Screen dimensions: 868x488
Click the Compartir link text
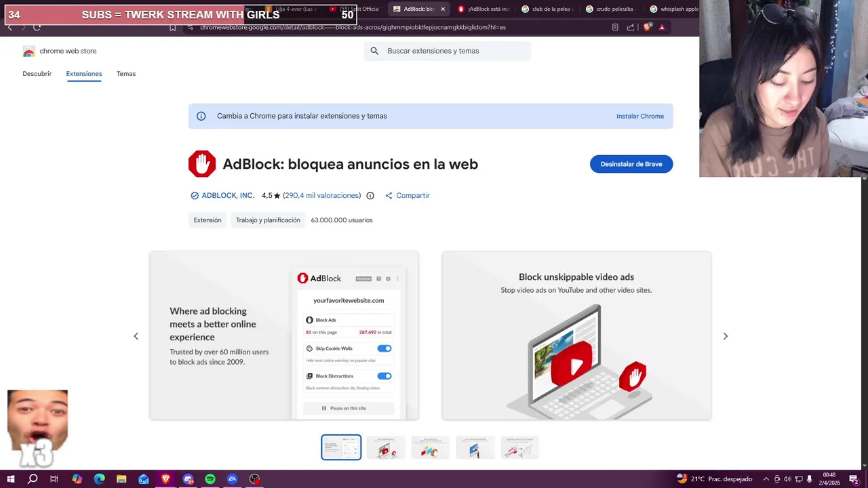(413, 195)
